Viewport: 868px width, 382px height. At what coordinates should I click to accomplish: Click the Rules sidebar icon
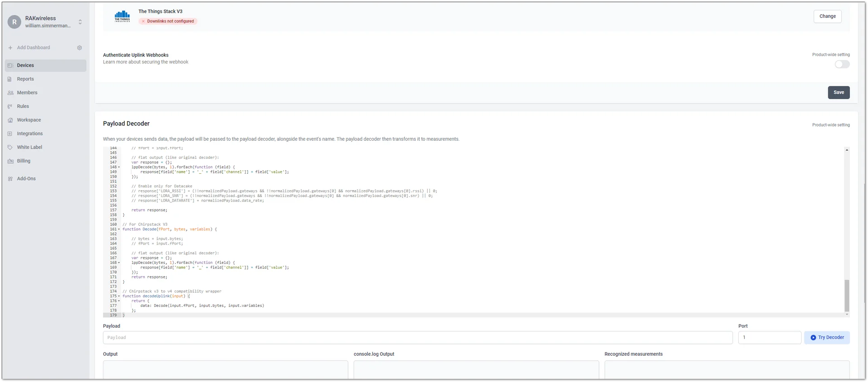(x=10, y=106)
